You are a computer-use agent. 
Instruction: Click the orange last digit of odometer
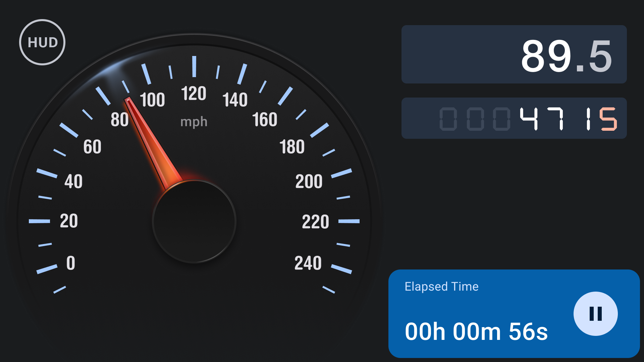608,119
